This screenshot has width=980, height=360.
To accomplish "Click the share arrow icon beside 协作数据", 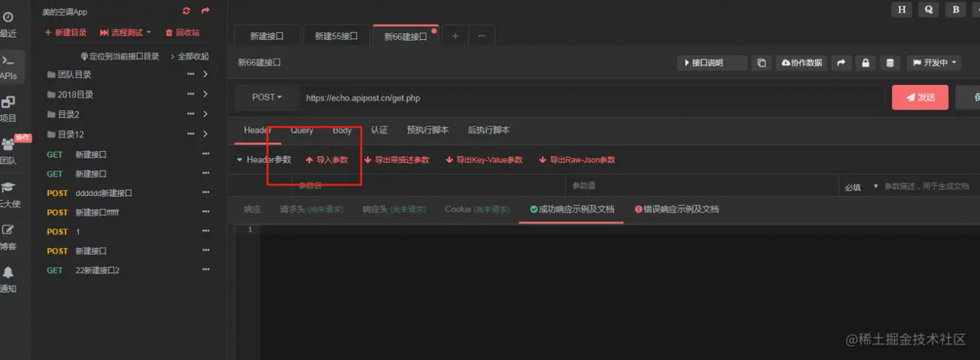I will (841, 63).
